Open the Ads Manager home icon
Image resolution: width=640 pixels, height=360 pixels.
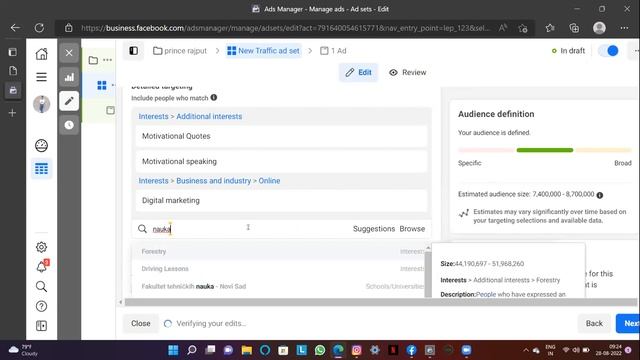tap(41, 54)
